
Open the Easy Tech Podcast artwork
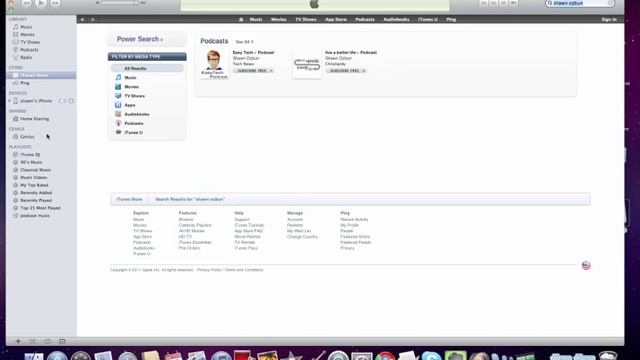pos(214,64)
